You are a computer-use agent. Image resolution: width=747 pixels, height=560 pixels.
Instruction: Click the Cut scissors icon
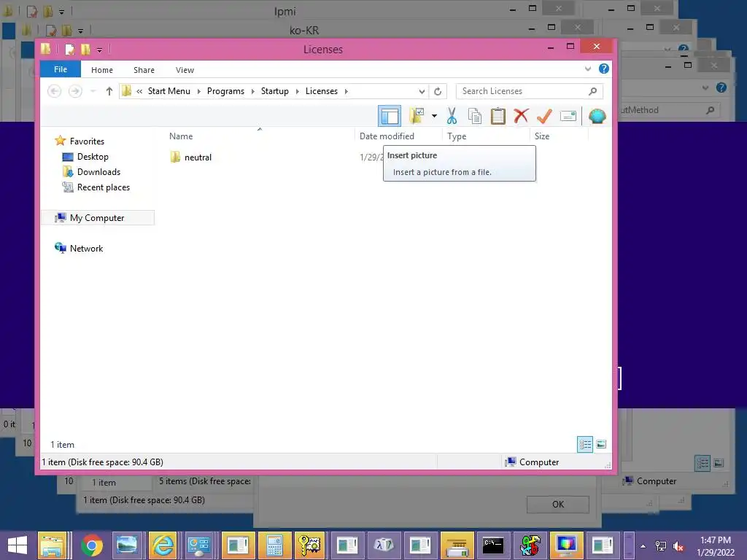tap(452, 116)
